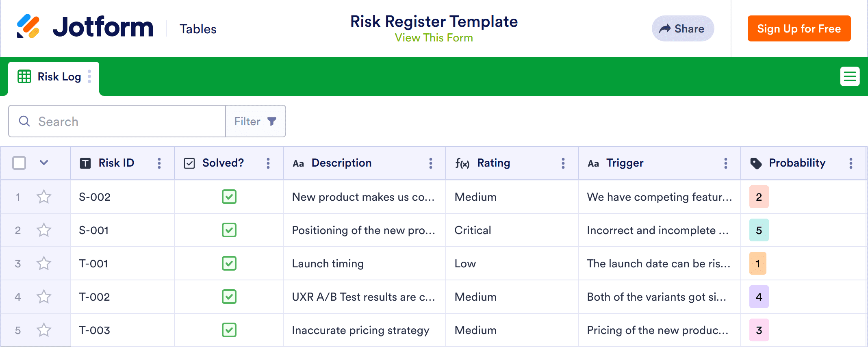868x347 pixels.
Task: Open Rating column options menu
Action: pos(563,163)
